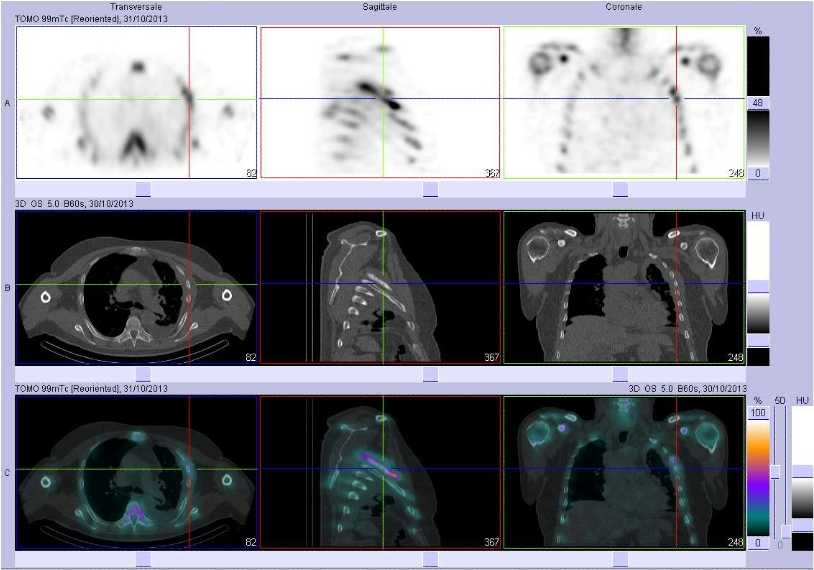
Task: Click the 60 blend value label in row C
Action: pyautogui.click(x=780, y=401)
